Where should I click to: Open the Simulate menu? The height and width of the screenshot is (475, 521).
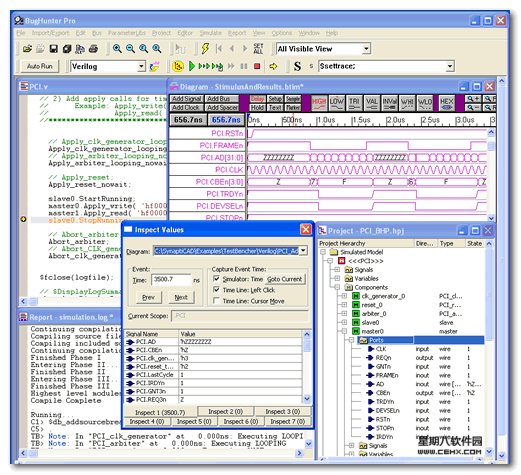tap(210, 33)
